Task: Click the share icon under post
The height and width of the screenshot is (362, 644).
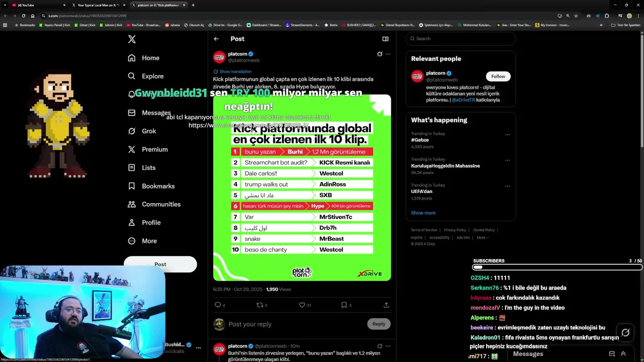Action: pos(386,305)
